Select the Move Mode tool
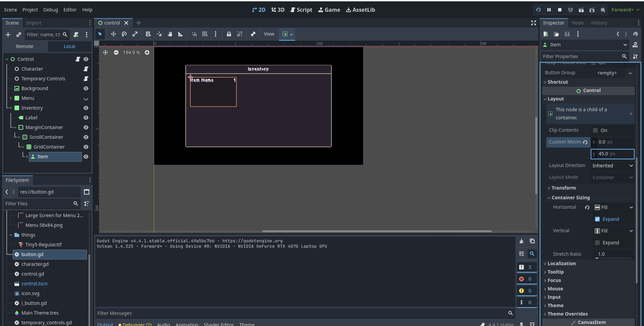The image size is (644, 326). coord(113,34)
